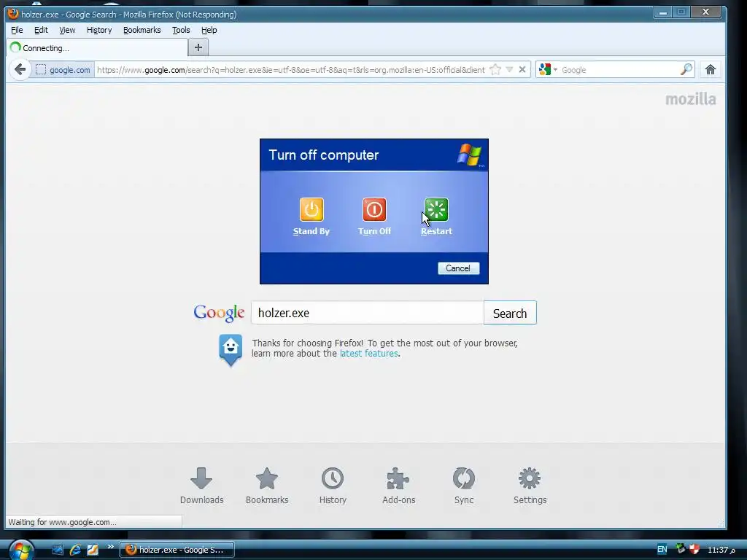Open the Bookmarks menu
Image resolution: width=747 pixels, height=560 pixels.
[142, 30]
